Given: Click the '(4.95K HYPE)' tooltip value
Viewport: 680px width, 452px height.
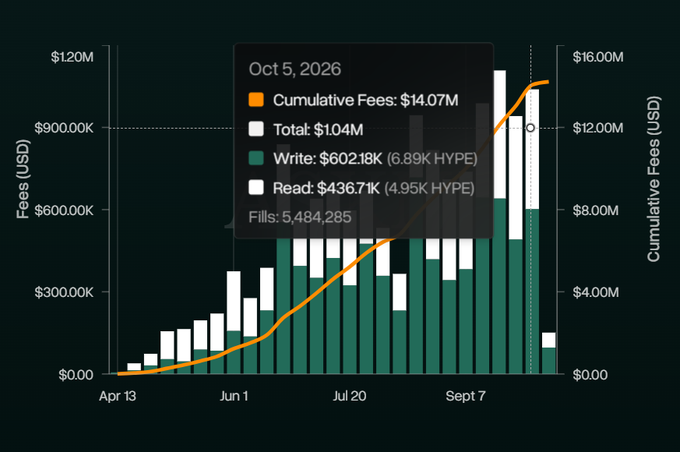Looking at the screenshot, I should coord(429,188).
